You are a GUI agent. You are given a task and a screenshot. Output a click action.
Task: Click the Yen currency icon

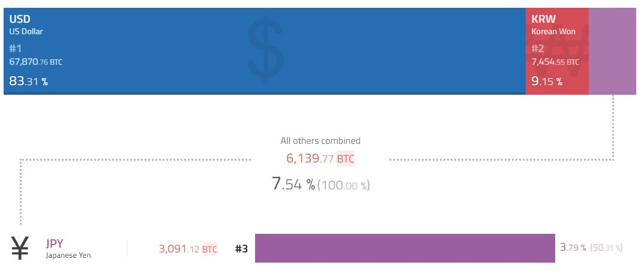click(20, 248)
